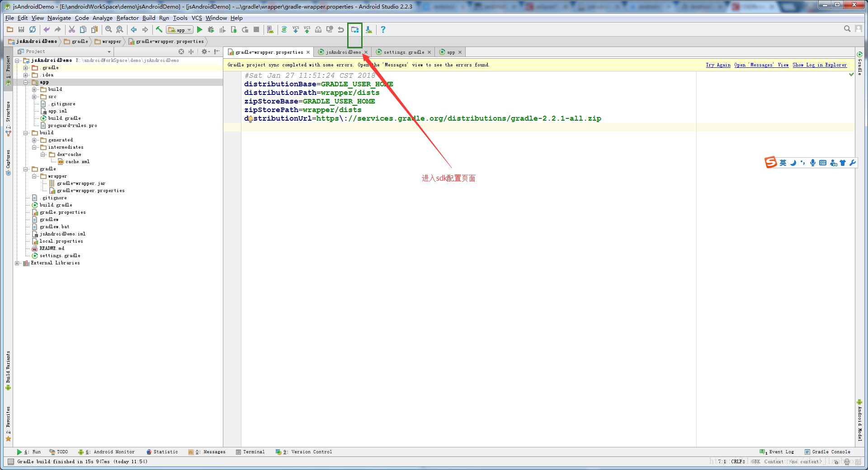Open the VCS menu
The image size is (868, 470).
click(x=197, y=18)
